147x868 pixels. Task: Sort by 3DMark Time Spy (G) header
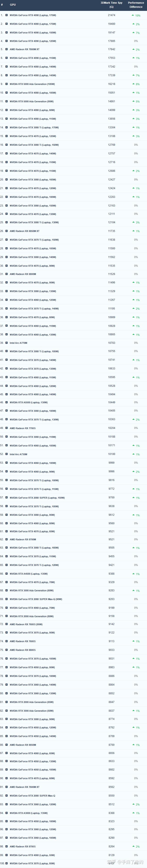[111, 5]
